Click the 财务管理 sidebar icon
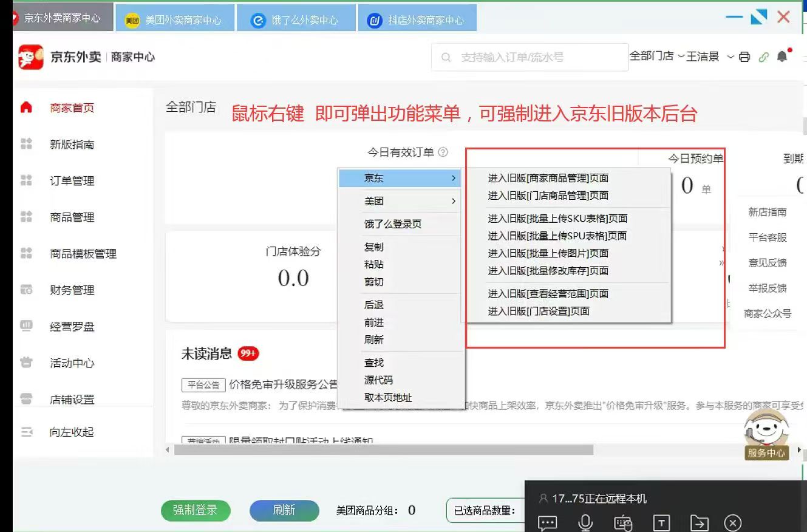Image resolution: width=807 pixels, height=532 pixels. (26, 290)
